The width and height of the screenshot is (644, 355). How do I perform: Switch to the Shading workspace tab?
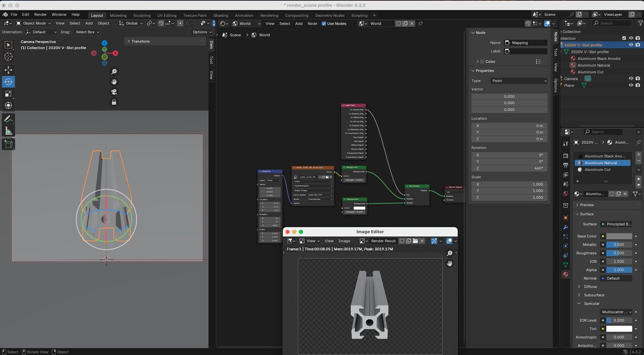point(221,16)
